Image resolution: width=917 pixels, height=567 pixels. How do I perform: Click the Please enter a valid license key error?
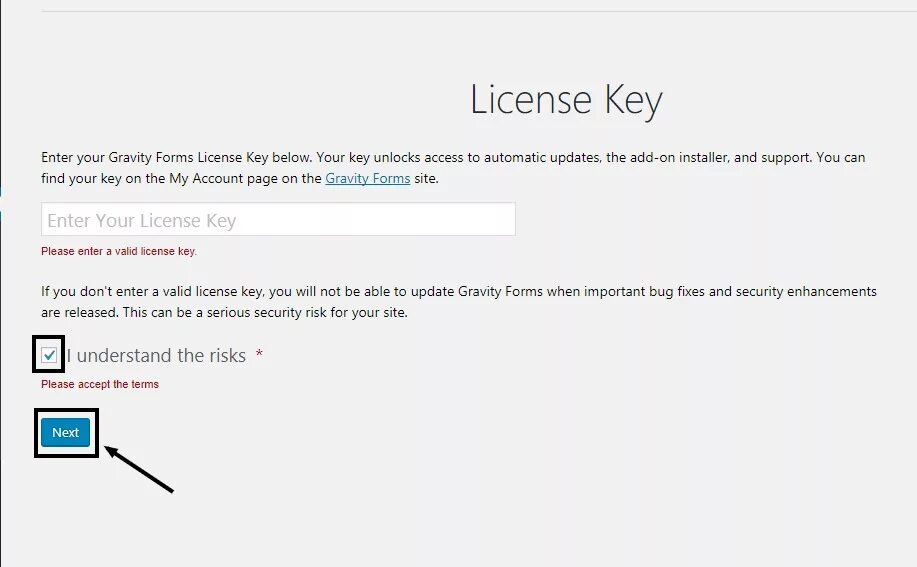[x=119, y=251]
